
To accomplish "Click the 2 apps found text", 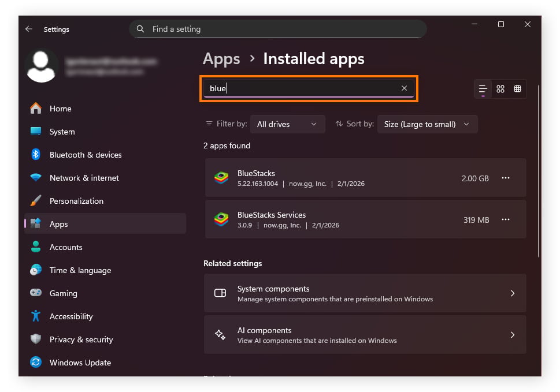I will click(227, 145).
